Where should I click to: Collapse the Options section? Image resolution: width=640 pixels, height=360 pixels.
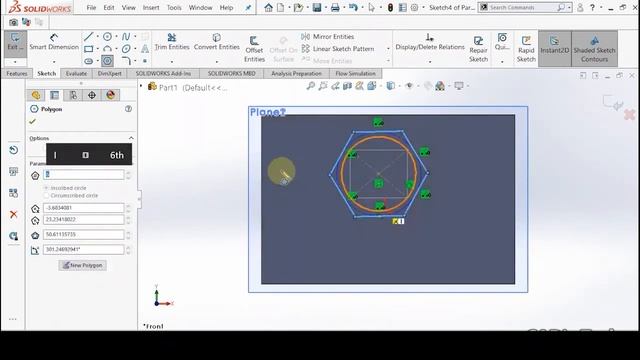131,138
